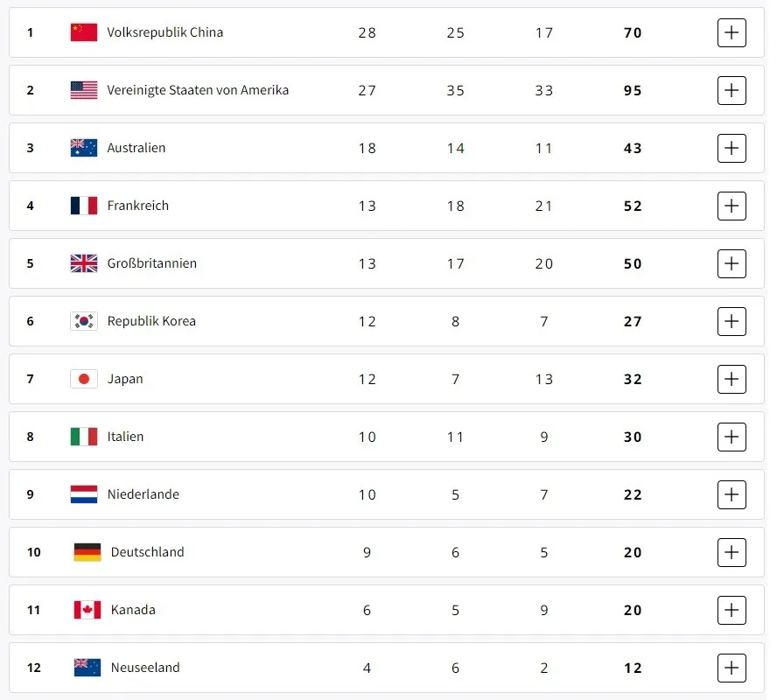Select the Niederlande country name

pyautogui.click(x=143, y=494)
